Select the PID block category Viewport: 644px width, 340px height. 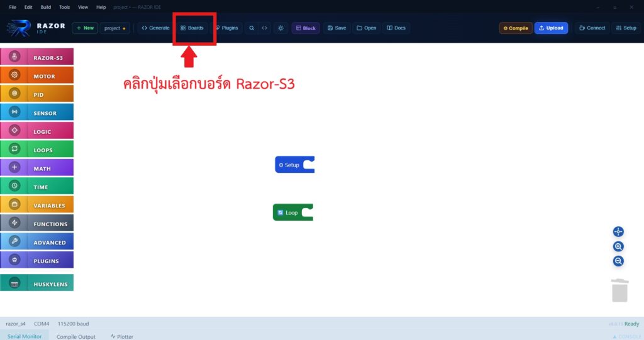(37, 94)
